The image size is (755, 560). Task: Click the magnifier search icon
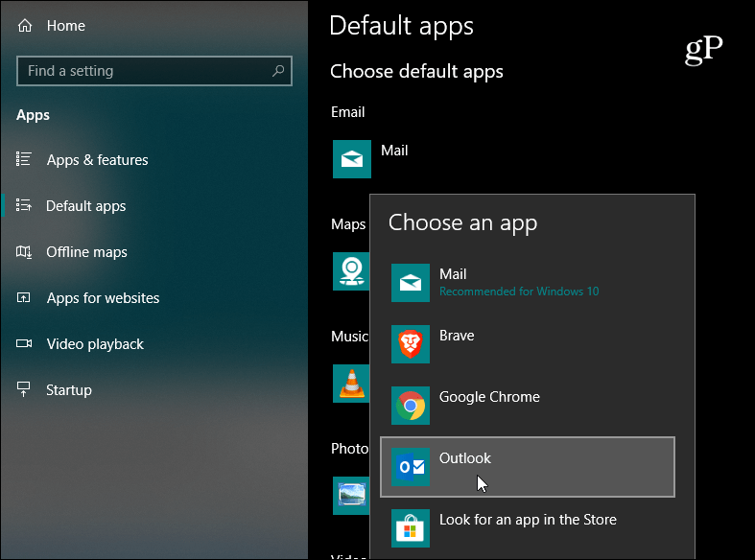[x=278, y=71]
